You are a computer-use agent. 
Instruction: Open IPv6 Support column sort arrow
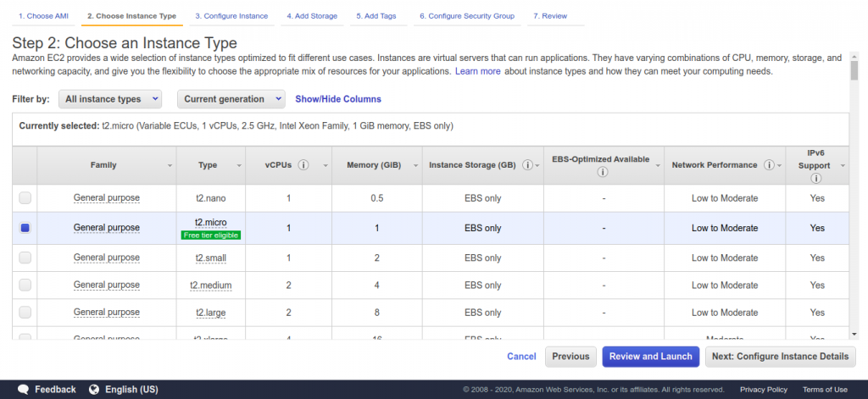[x=843, y=166]
